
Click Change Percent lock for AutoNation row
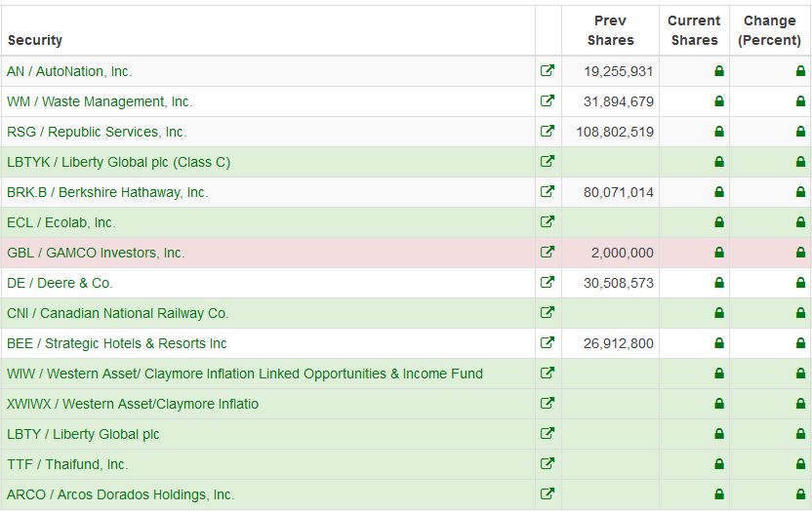click(800, 71)
